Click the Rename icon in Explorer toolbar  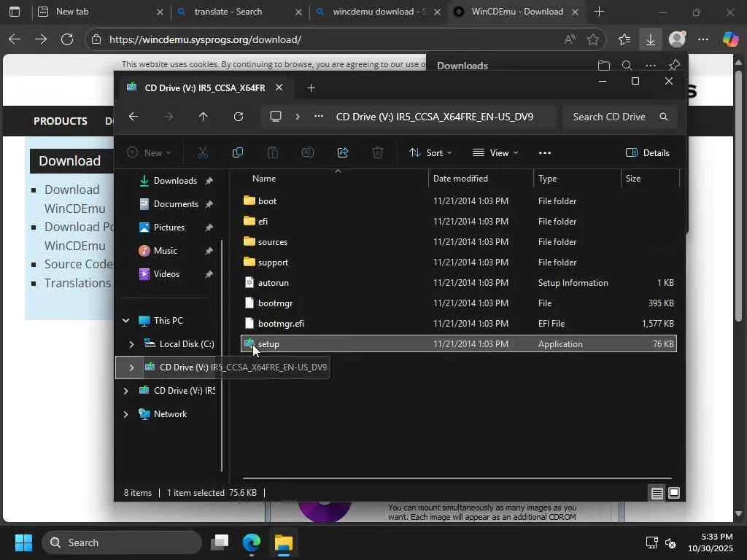coord(308,152)
